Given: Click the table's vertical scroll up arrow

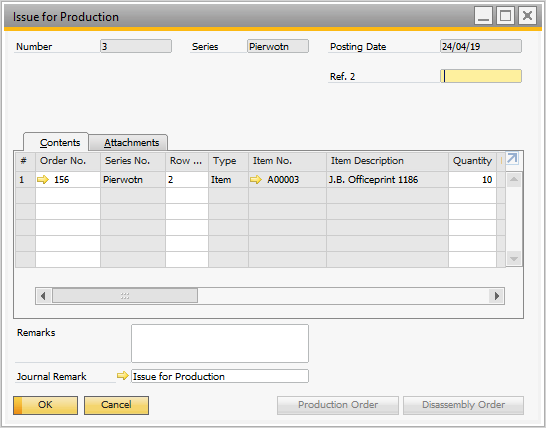Looking at the screenshot, I should (514, 180).
